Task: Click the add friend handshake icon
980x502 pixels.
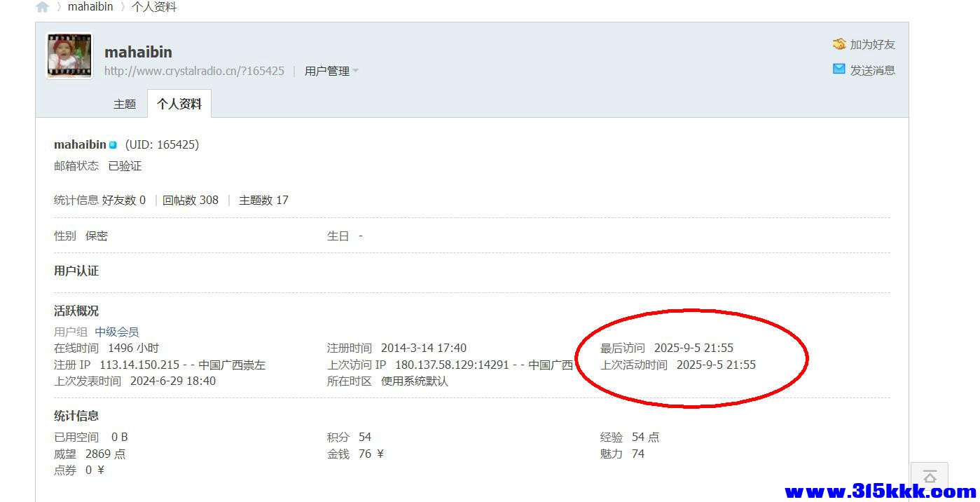Action: coord(838,44)
